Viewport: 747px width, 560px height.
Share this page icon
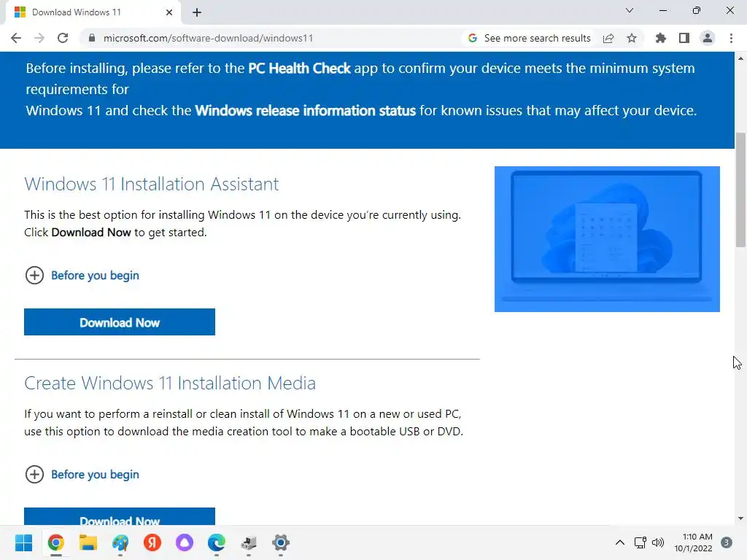click(x=608, y=38)
